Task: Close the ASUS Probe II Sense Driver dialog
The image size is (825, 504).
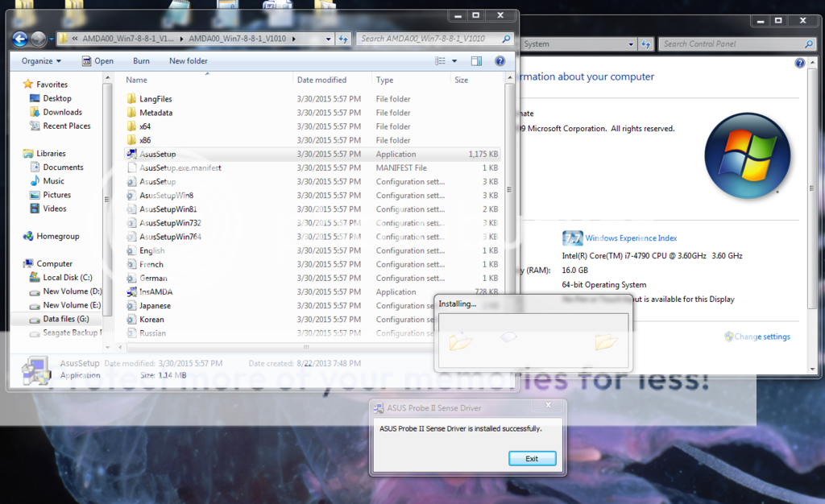Action: click(x=548, y=405)
